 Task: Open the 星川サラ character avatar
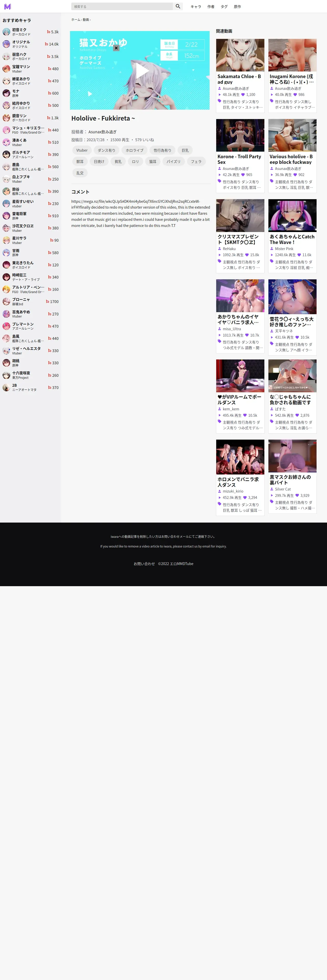(x=6, y=240)
